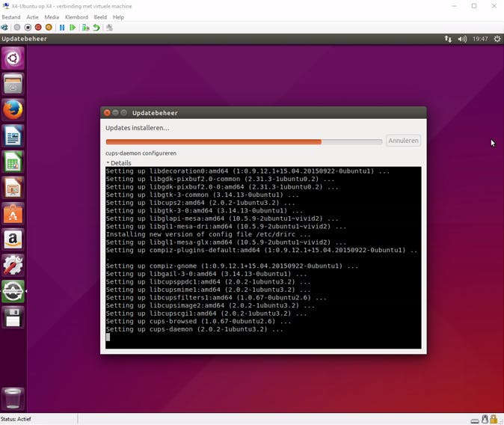Viewport: 504px width, 425px height.
Task: Click the 'cups-daemon configureren' status text
Action: tap(141, 153)
